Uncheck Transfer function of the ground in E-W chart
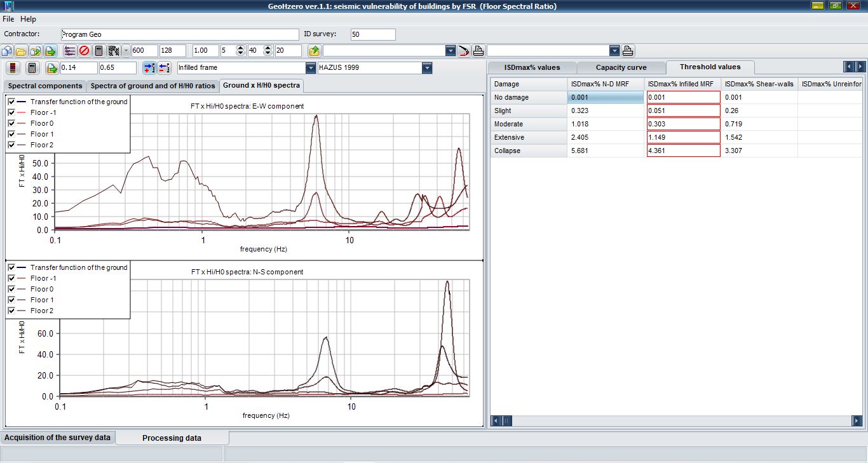The image size is (868, 463). coord(11,102)
